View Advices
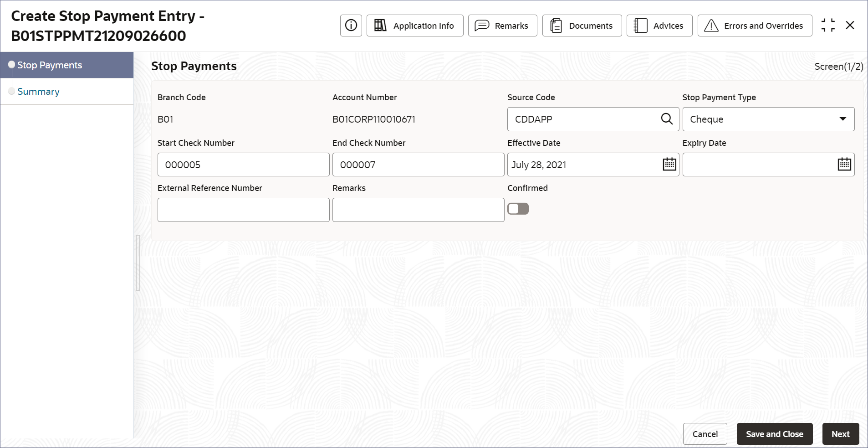This screenshot has width=868, height=448. tap(659, 26)
